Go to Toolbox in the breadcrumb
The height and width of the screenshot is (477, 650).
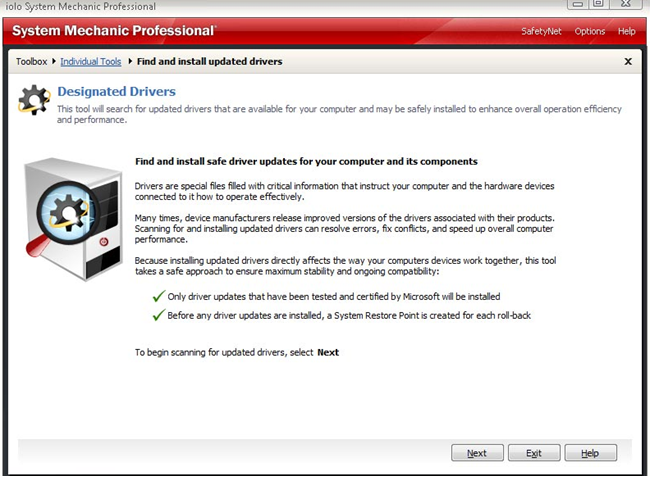[x=32, y=61]
